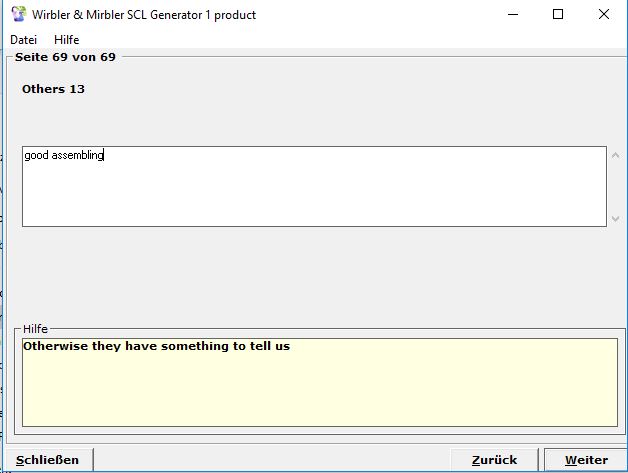The width and height of the screenshot is (628, 473).
Task: Click the scrollbar track of the text box
Action: tap(615, 187)
